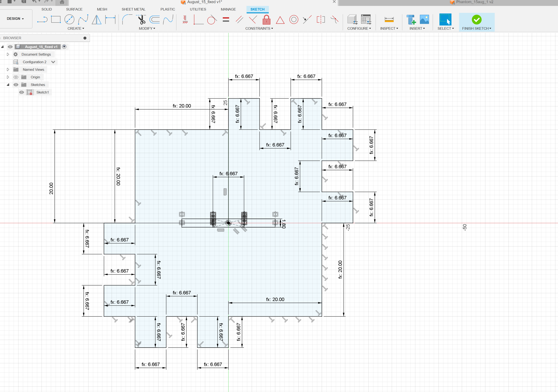Viewport: 558px width, 392px height.
Task: Open the CONFIGURE dropdown menu
Action: click(359, 28)
